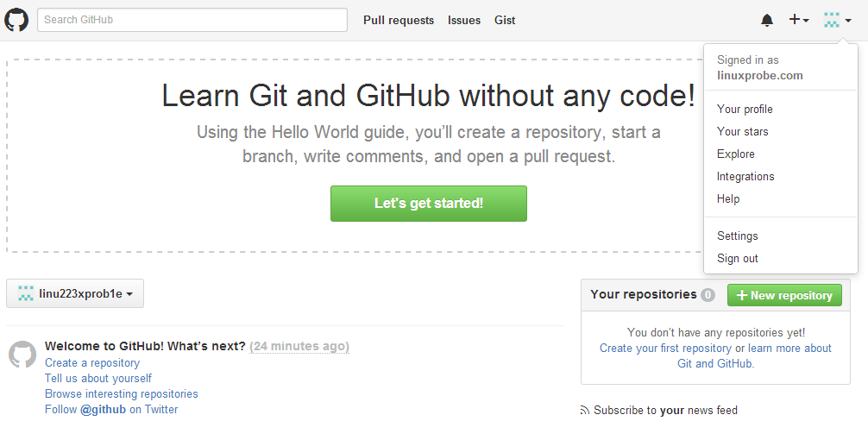The height and width of the screenshot is (440, 868).
Task: Open the notifications bell icon
Action: [x=767, y=20]
